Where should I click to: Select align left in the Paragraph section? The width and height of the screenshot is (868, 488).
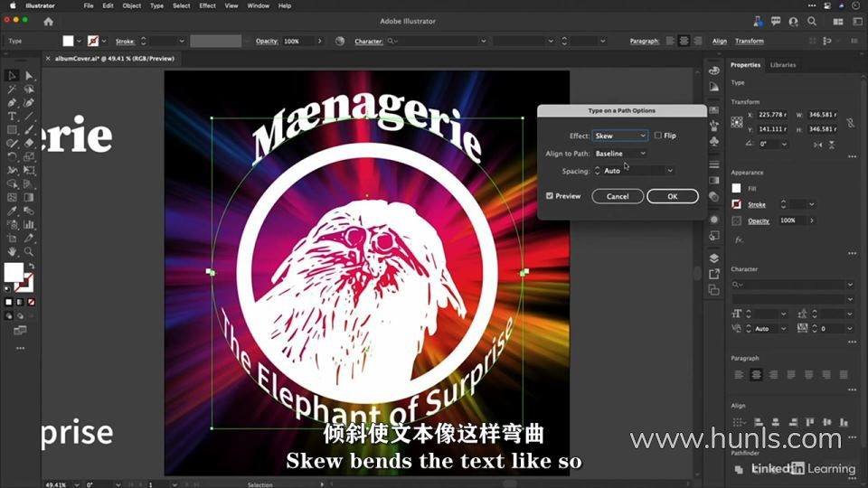(739, 375)
